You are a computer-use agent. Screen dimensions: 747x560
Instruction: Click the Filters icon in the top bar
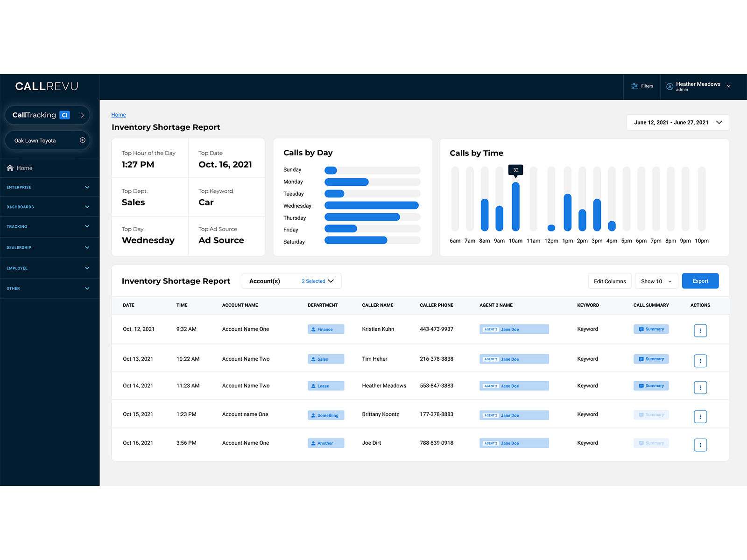click(x=634, y=86)
